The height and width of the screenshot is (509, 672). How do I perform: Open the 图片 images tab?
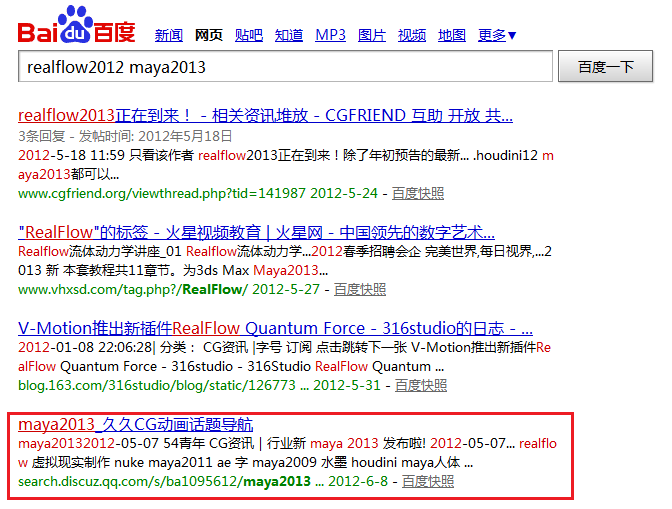[372, 35]
